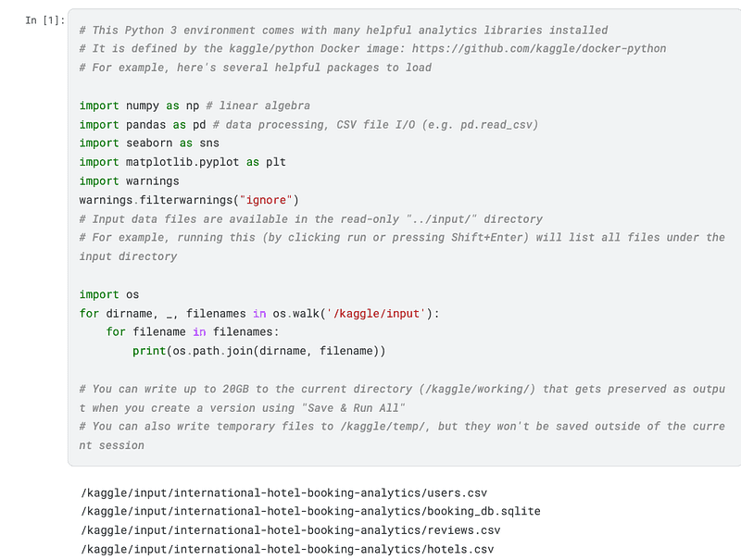Click the comment about /kaggle/temp/ files
The image size is (741, 560).
point(402,436)
